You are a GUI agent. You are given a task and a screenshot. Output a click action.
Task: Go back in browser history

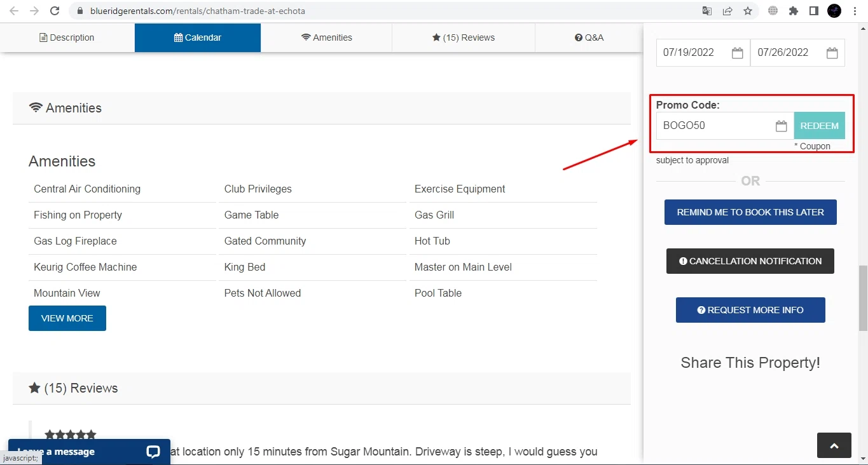(x=14, y=11)
